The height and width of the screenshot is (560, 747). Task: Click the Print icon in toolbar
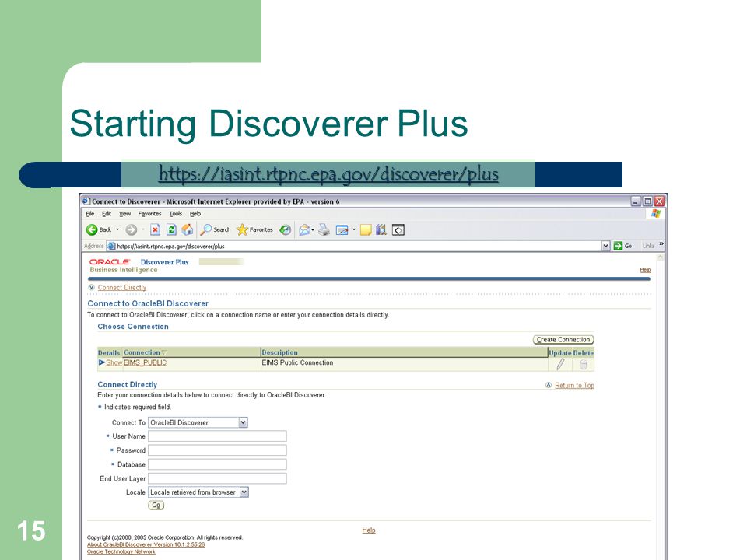(324, 230)
